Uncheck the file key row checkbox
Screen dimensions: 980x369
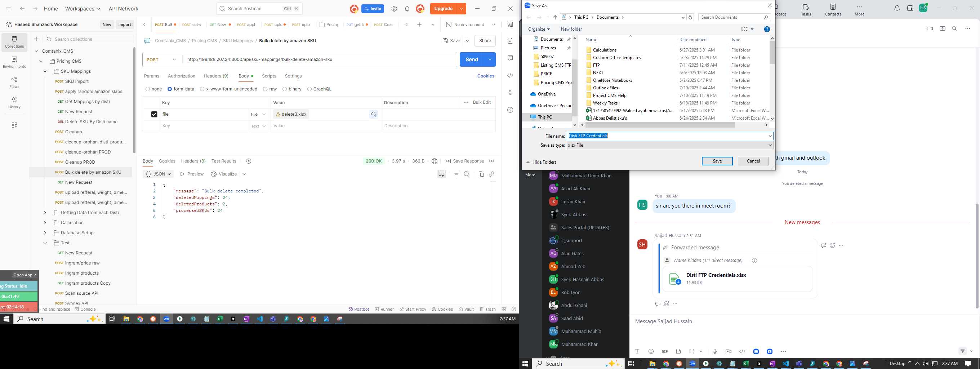coord(154,114)
